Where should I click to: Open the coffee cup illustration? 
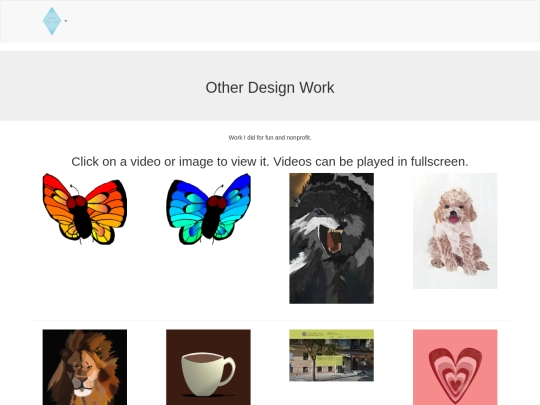208,367
